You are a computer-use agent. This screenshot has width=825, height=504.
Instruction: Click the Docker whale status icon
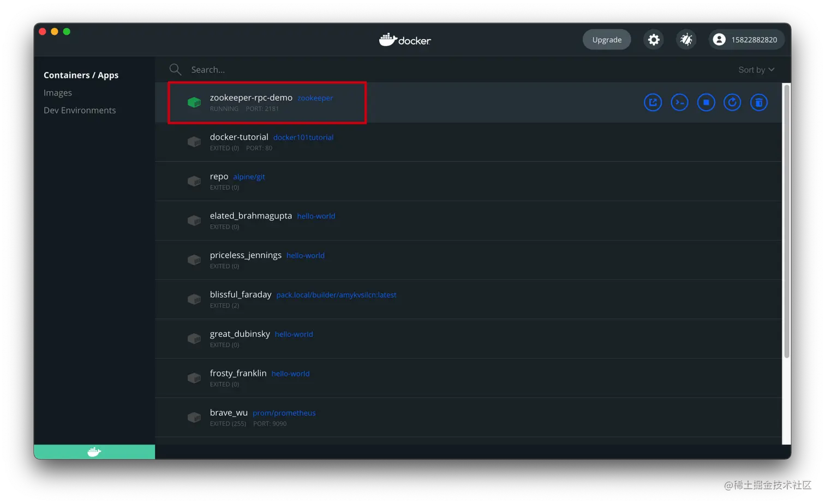tap(94, 452)
